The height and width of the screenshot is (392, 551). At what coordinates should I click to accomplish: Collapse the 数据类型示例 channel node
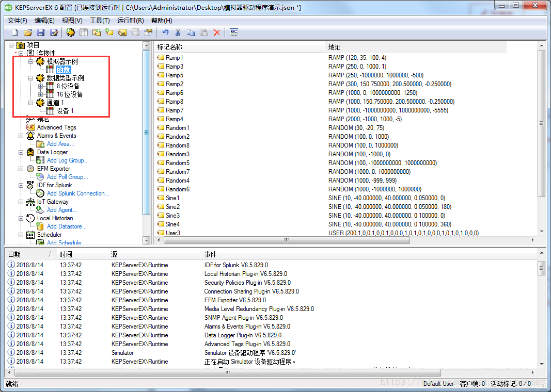tap(31, 78)
